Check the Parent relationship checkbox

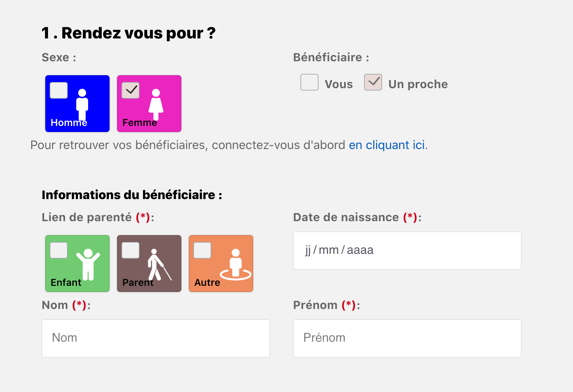click(x=131, y=250)
